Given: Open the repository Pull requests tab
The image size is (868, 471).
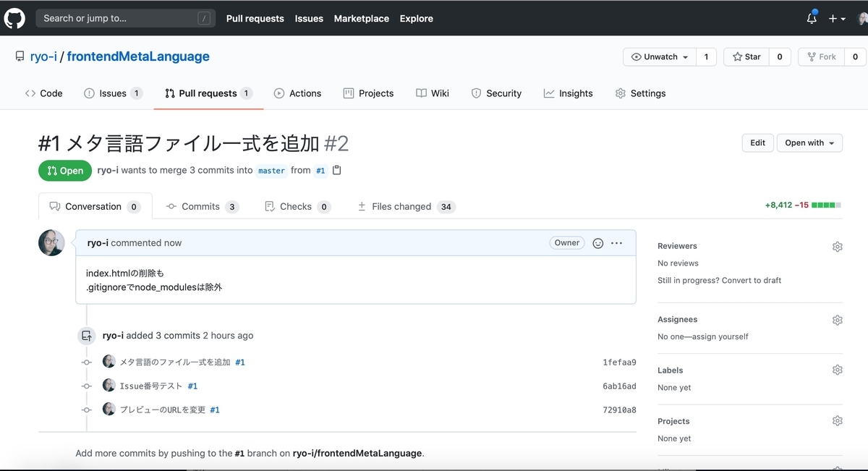Looking at the screenshot, I should 208,93.
